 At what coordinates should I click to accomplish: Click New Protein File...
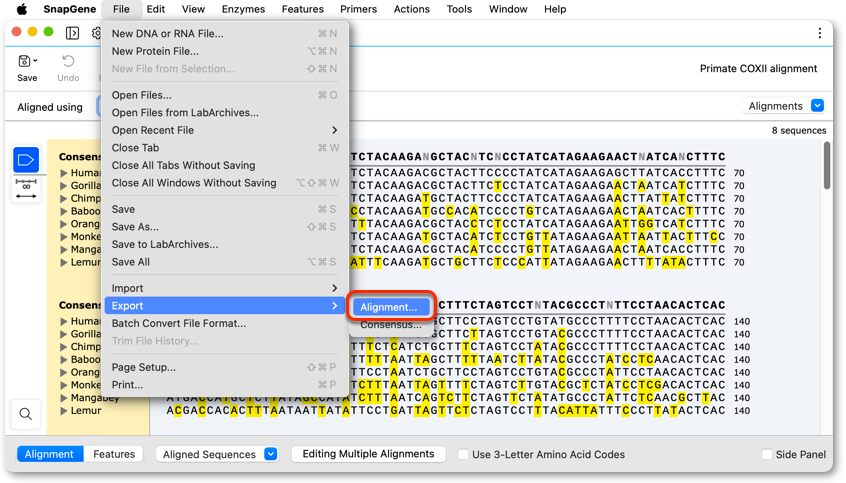(224, 51)
